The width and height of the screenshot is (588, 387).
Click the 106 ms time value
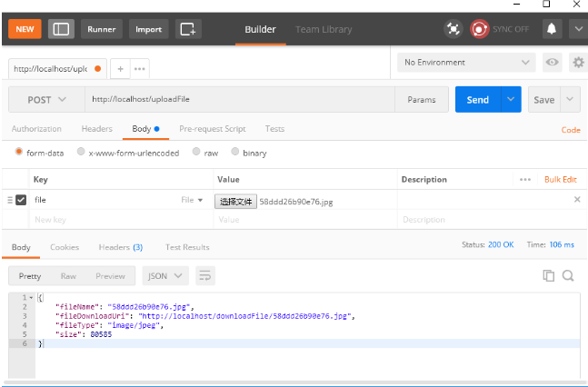pyautogui.click(x=562, y=245)
